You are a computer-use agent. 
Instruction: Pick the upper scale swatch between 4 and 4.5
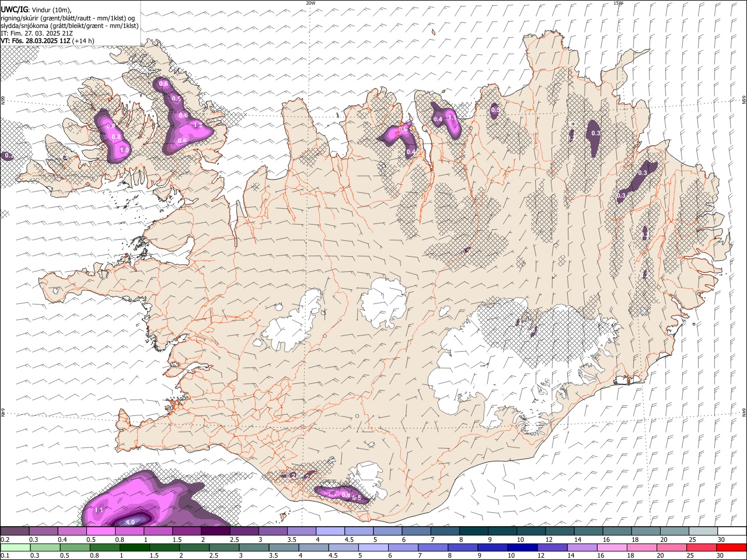point(330,531)
